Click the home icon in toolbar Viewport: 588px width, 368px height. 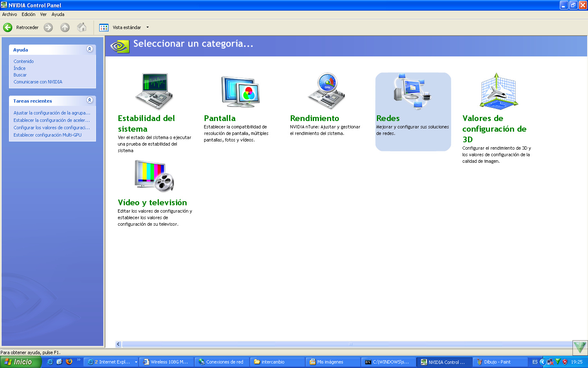82,27
